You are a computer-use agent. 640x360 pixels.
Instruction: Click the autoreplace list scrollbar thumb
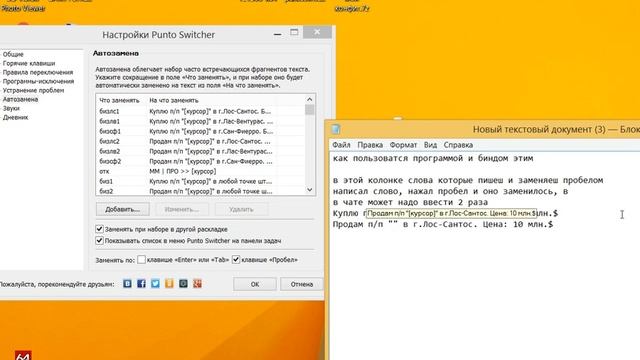(x=310, y=110)
